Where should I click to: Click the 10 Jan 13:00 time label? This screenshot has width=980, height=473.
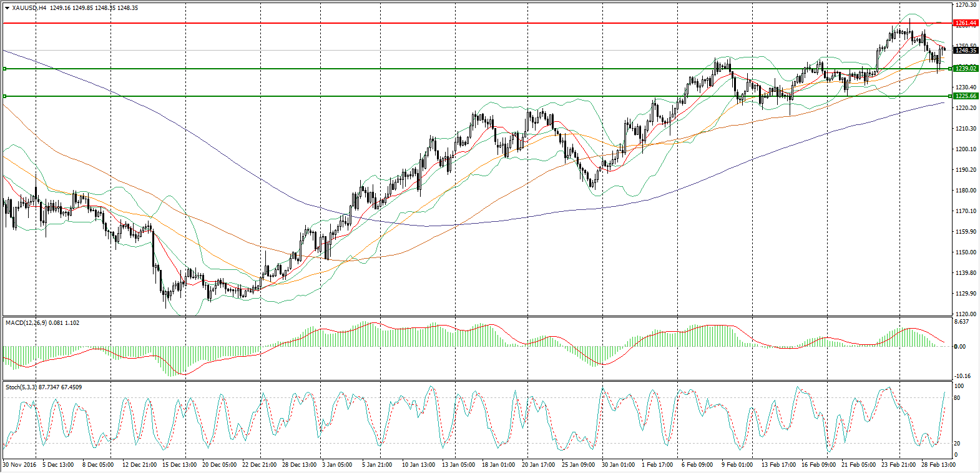[418, 465]
